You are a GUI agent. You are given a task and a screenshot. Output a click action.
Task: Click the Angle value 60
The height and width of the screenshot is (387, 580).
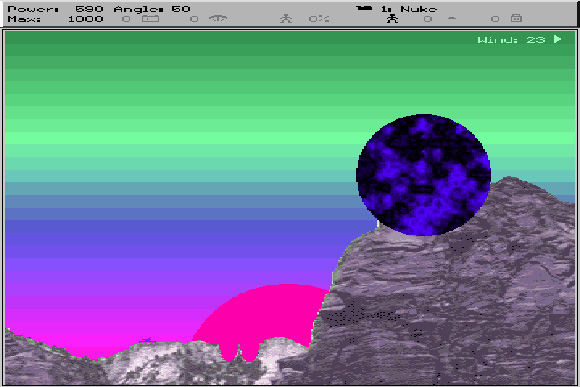point(181,9)
